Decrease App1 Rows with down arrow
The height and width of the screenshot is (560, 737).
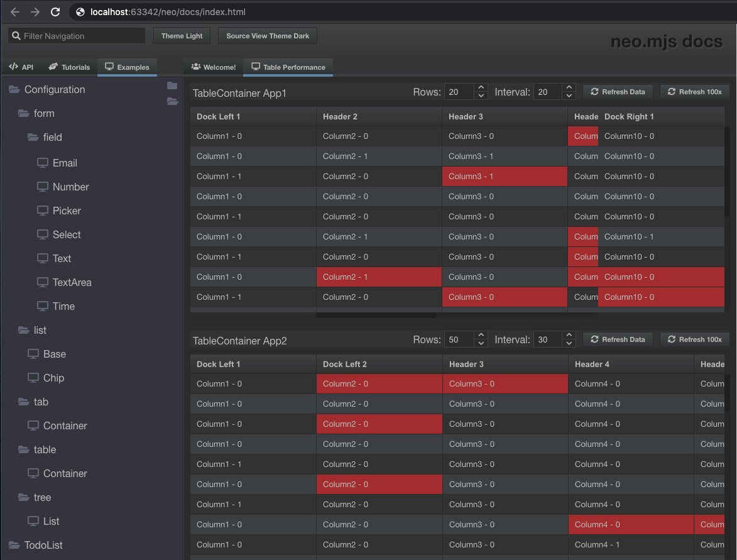481,96
